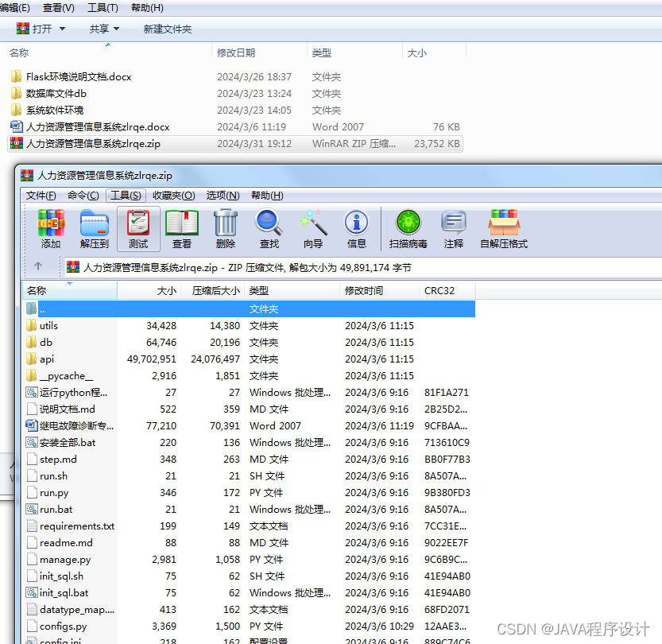Click the Comment (注释) toolbar icon
The height and width of the screenshot is (644, 662).
tap(454, 222)
